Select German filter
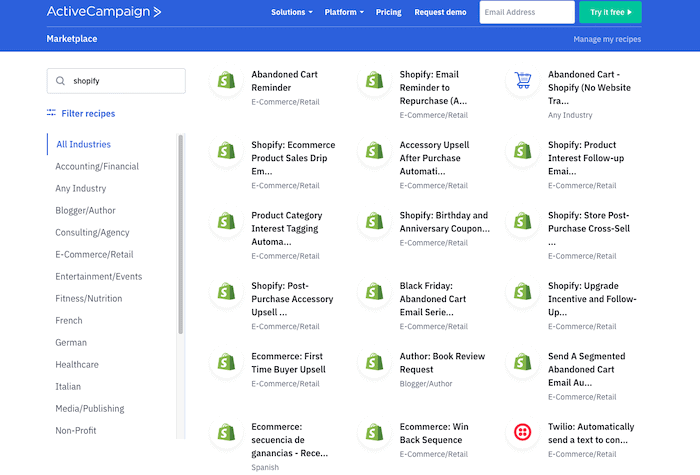This screenshot has width=700, height=475. tap(71, 342)
